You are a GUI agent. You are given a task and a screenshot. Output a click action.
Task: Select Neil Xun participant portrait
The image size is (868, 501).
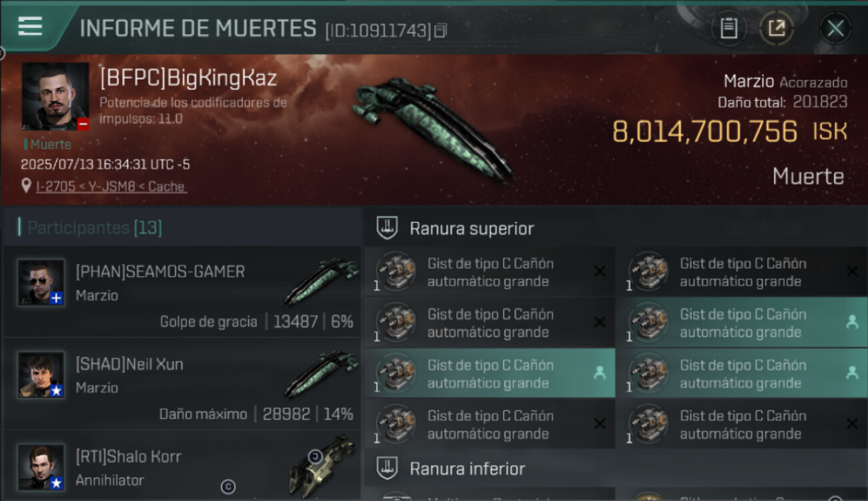(41, 375)
